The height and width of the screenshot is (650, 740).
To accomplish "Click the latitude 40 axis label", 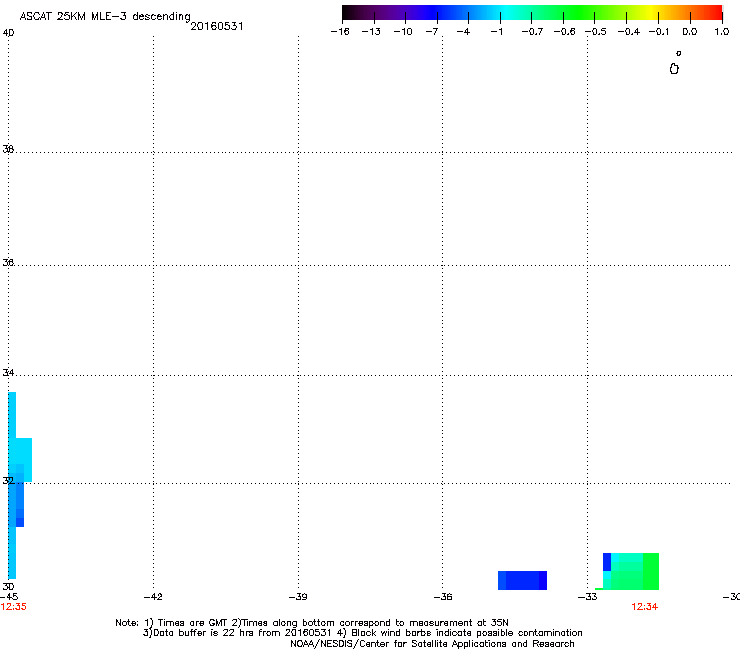I will point(8,33).
